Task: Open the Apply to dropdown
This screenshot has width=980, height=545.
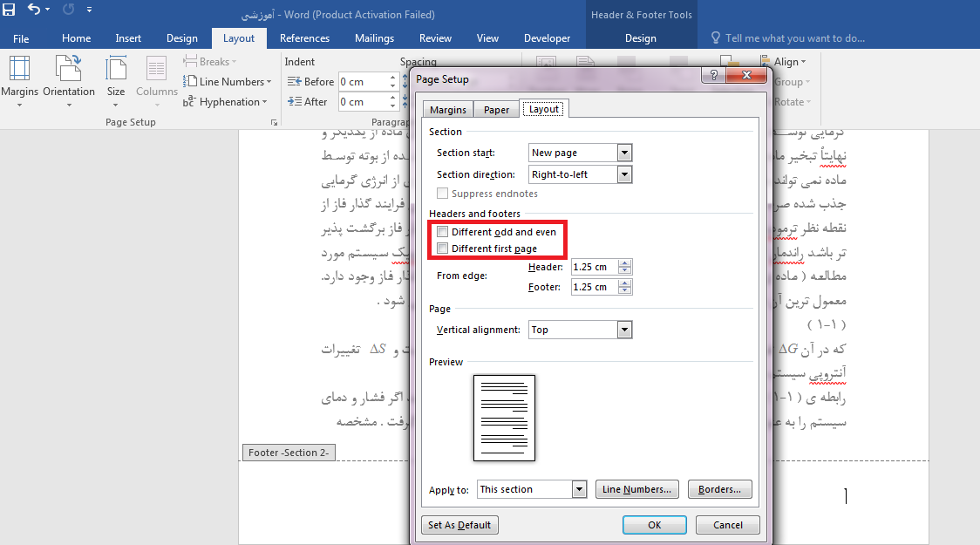Action: (x=579, y=489)
